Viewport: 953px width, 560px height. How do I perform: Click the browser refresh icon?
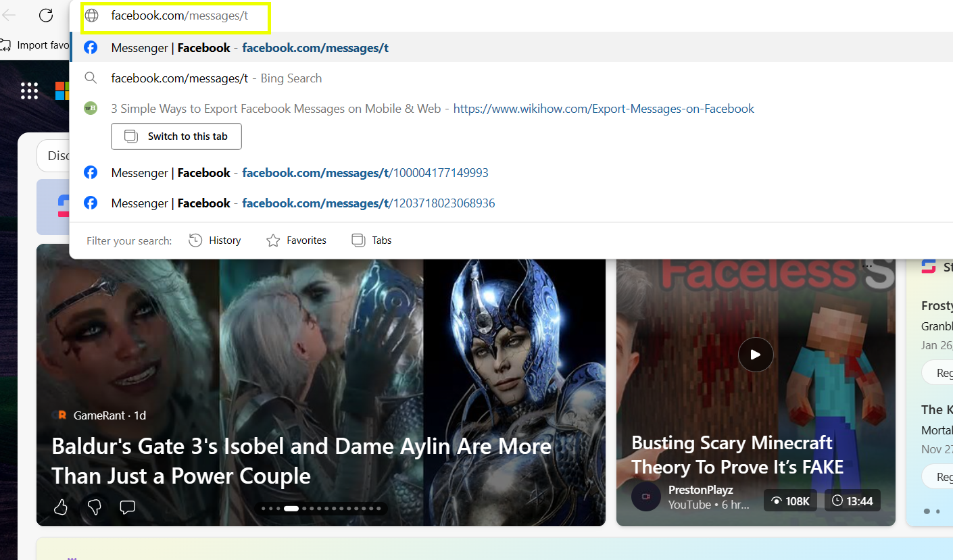[x=45, y=15]
